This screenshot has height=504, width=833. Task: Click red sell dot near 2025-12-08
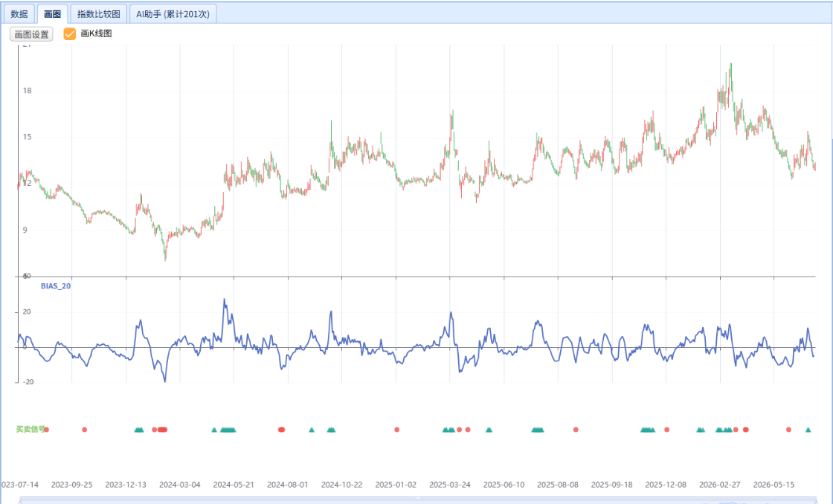pyautogui.click(x=667, y=430)
